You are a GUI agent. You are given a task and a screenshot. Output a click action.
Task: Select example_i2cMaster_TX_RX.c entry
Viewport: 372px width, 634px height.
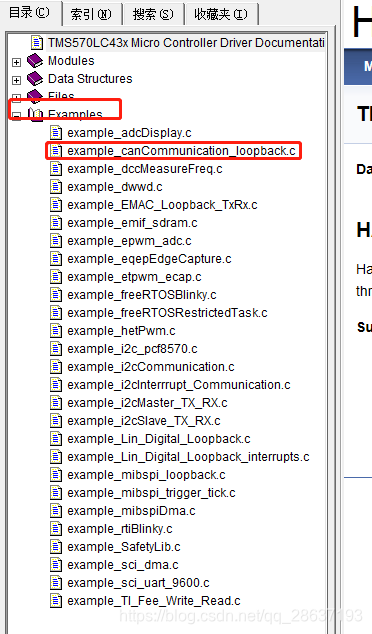[148, 403]
